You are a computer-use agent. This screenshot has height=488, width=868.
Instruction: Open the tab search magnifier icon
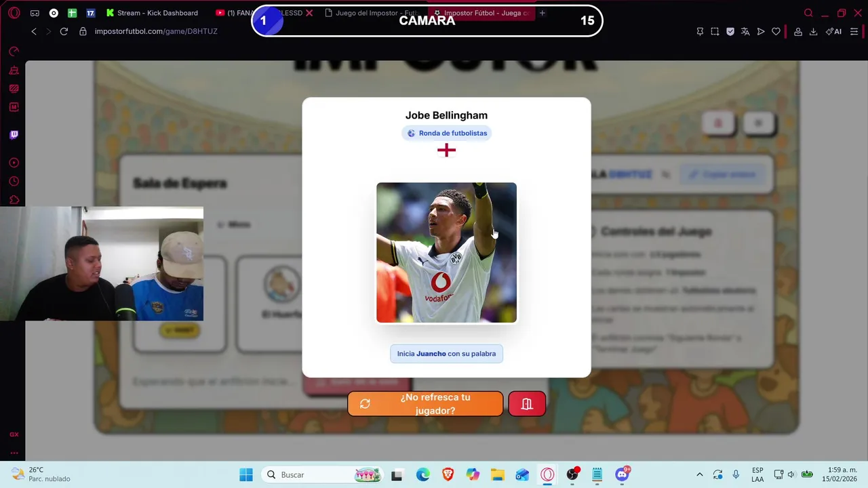coord(808,13)
